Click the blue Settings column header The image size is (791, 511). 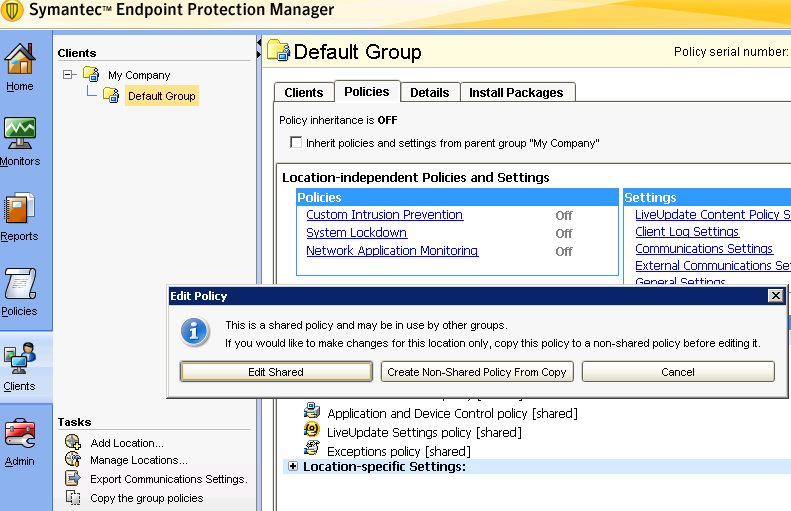tap(707, 197)
